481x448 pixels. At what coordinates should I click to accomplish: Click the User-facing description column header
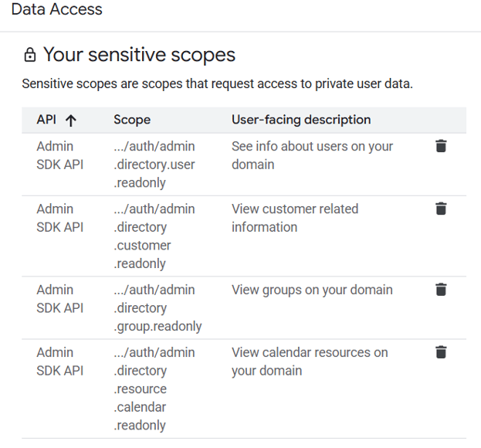(301, 120)
